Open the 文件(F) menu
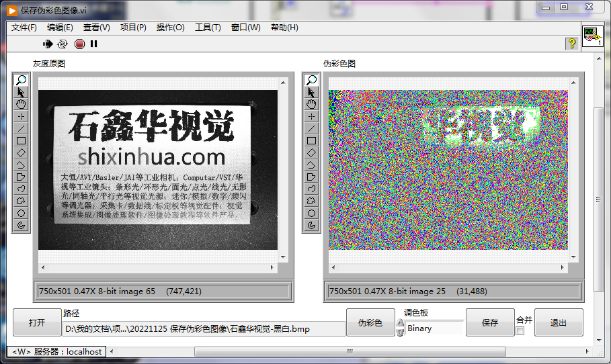 [24, 28]
